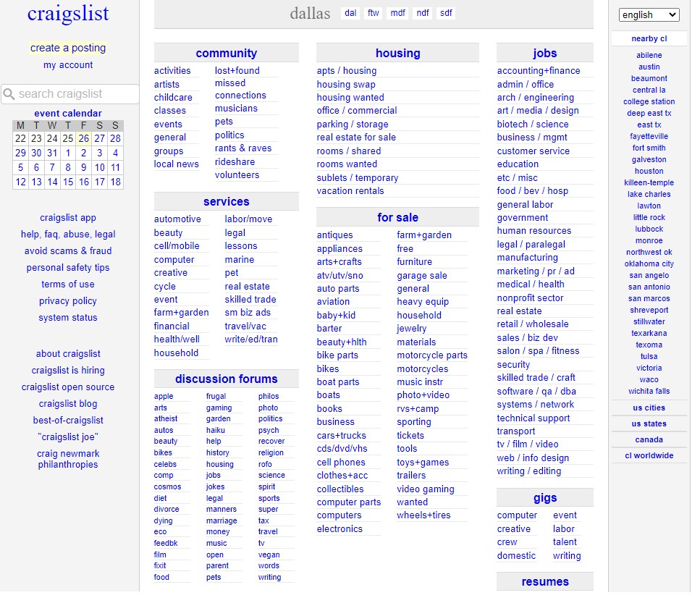Collapse the nearby cl section
This screenshot has height=603, width=700.
[x=649, y=38]
